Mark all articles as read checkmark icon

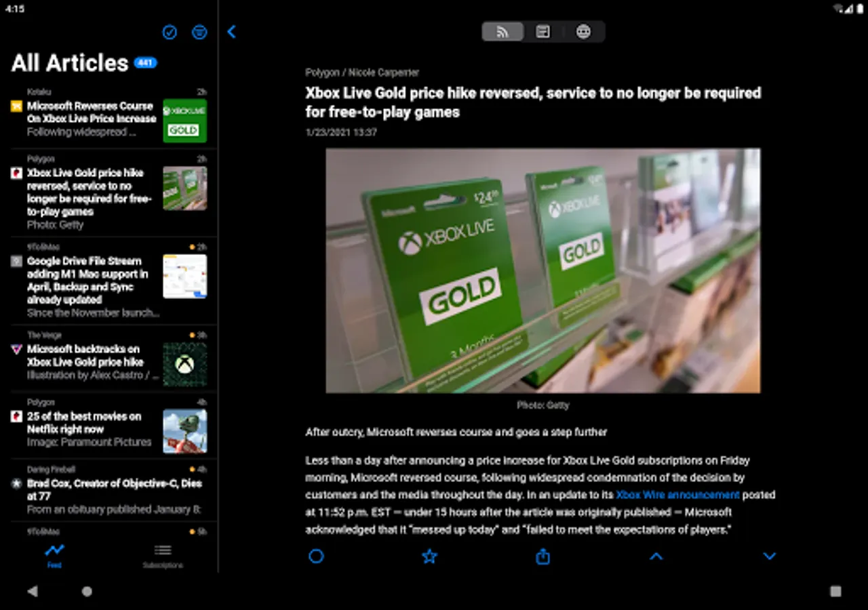pos(170,32)
